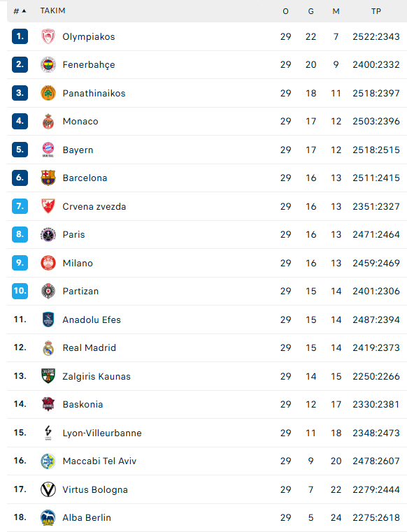Click the Olympiakos team logo
The width and height of the screenshot is (407, 532).
(x=48, y=36)
